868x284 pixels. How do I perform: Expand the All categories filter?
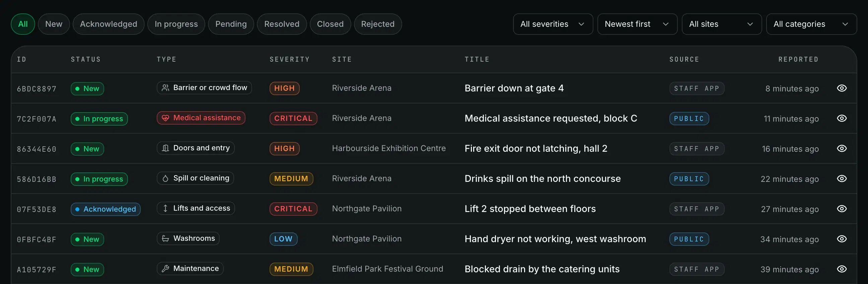tap(811, 24)
